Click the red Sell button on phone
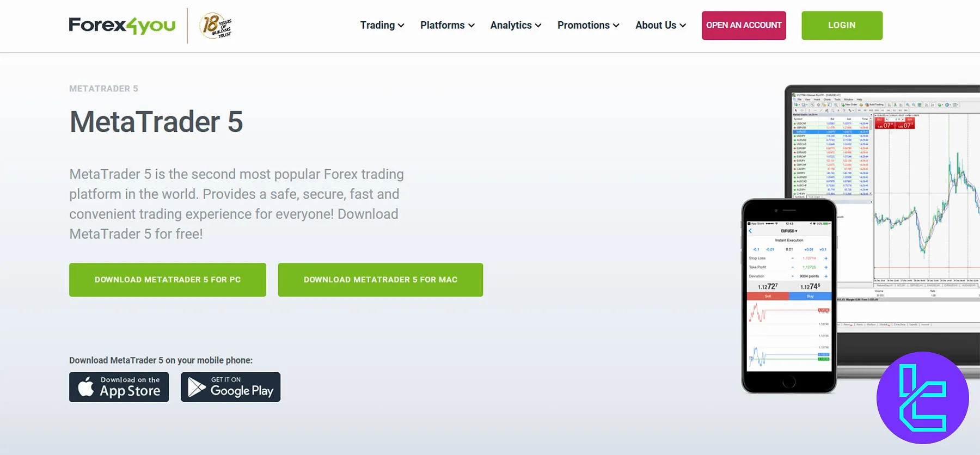The height and width of the screenshot is (455, 980). pos(768,296)
